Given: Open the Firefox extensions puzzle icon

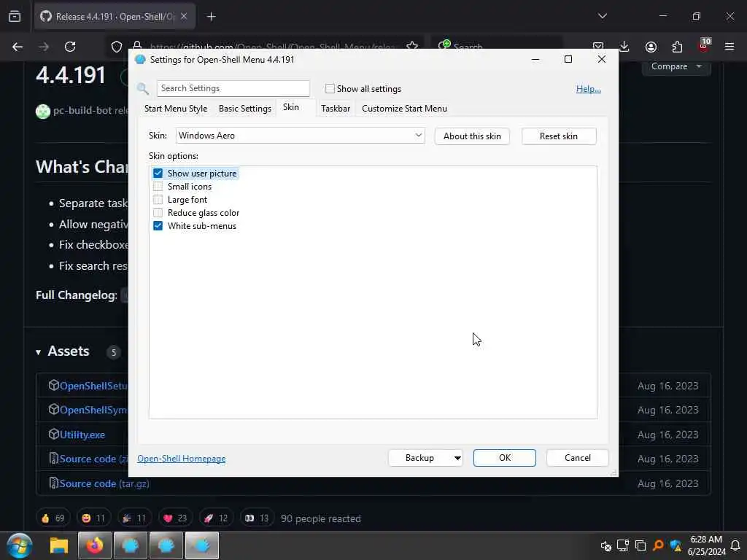Looking at the screenshot, I should [677, 47].
